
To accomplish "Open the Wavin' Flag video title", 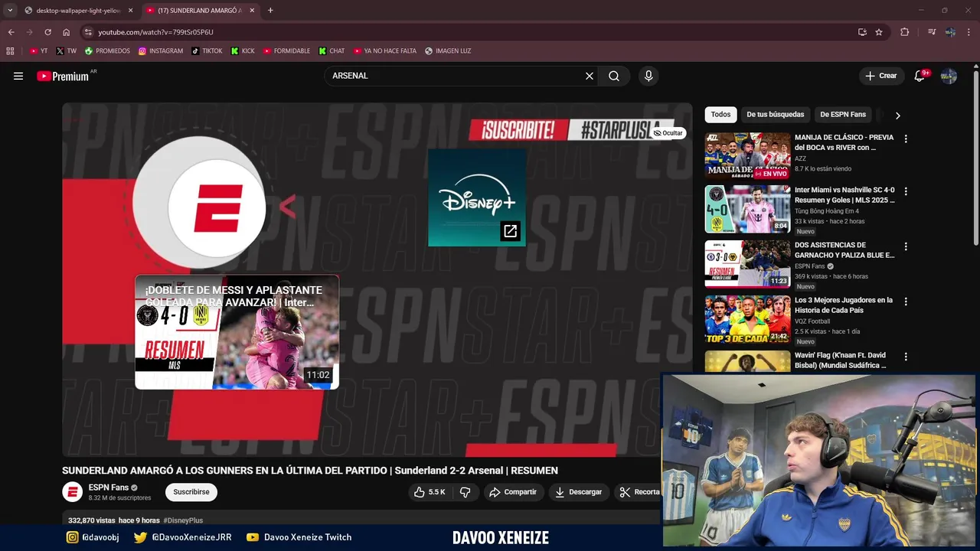I will coord(840,360).
